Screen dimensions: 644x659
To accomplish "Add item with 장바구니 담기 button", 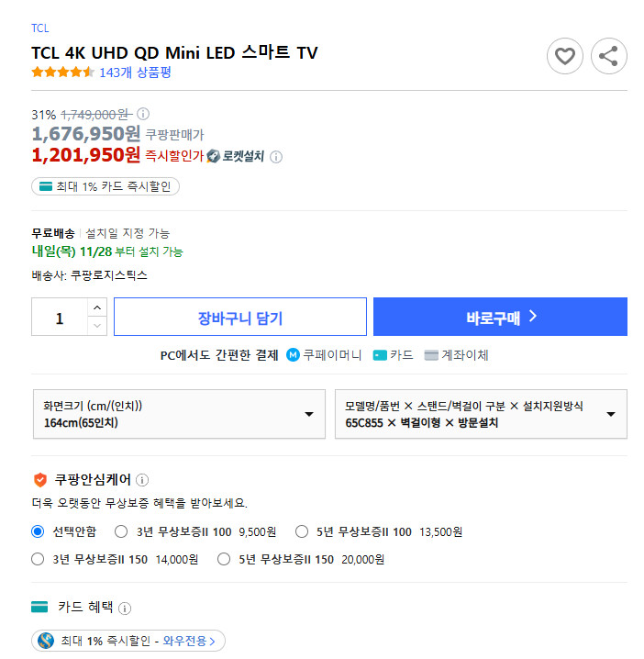I will pyautogui.click(x=239, y=318).
